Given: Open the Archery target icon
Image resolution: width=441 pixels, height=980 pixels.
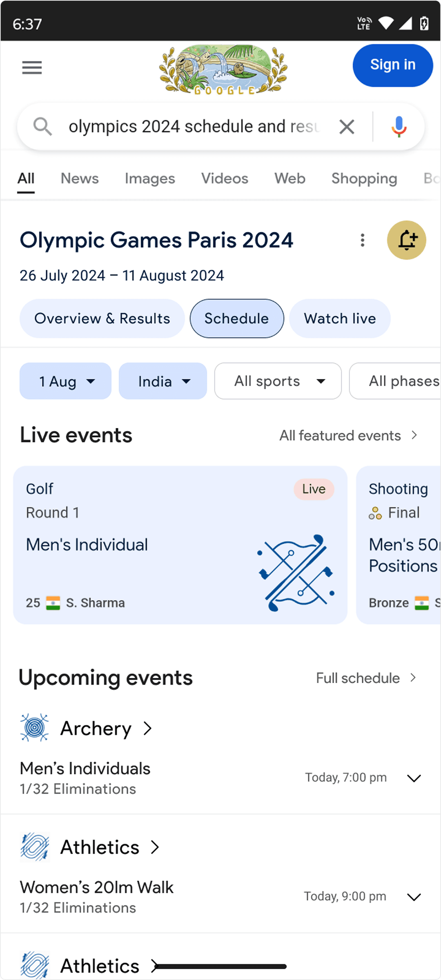Looking at the screenshot, I should point(35,728).
